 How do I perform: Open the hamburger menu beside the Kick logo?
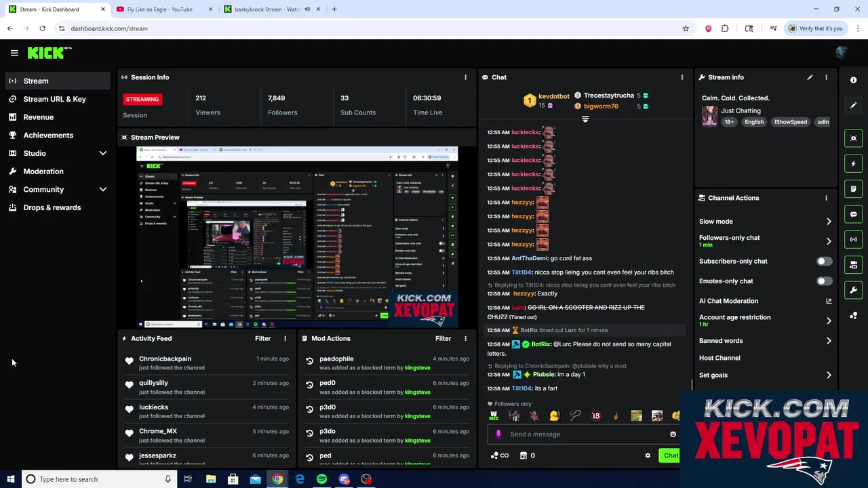coord(14,53)
